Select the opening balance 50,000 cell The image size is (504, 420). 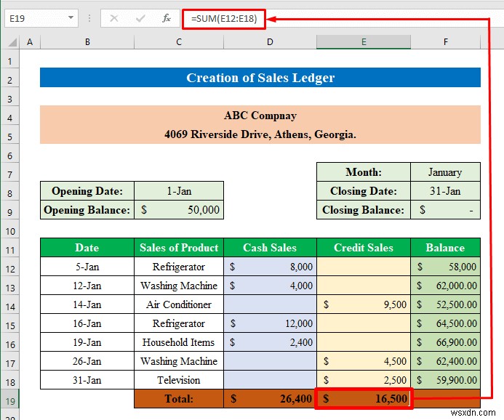179,210
